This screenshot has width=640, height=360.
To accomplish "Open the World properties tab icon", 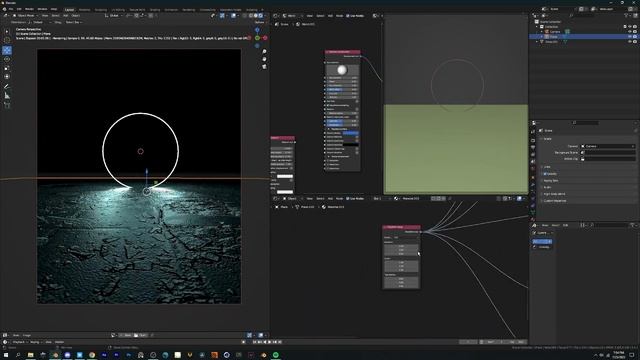I will tap(533, 168).
